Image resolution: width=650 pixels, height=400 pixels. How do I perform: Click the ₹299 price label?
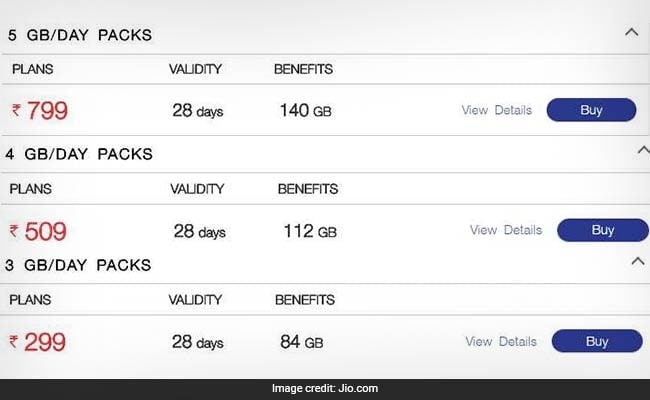pos(38,343)
